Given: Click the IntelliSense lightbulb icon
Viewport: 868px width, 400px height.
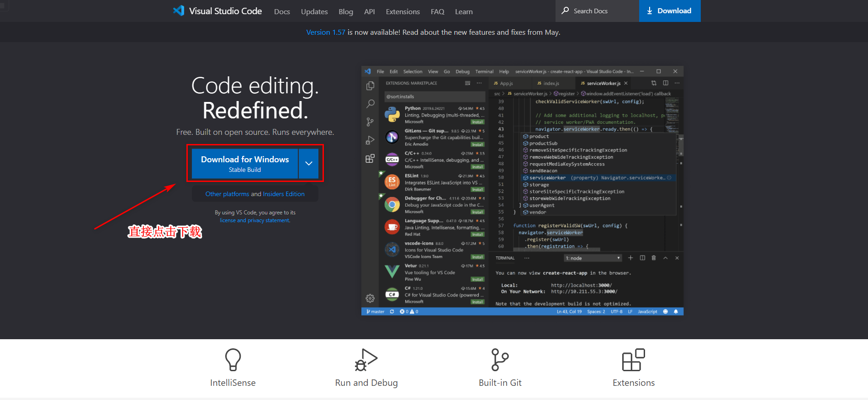Looking at the screenshot, I should coord(233,360).
